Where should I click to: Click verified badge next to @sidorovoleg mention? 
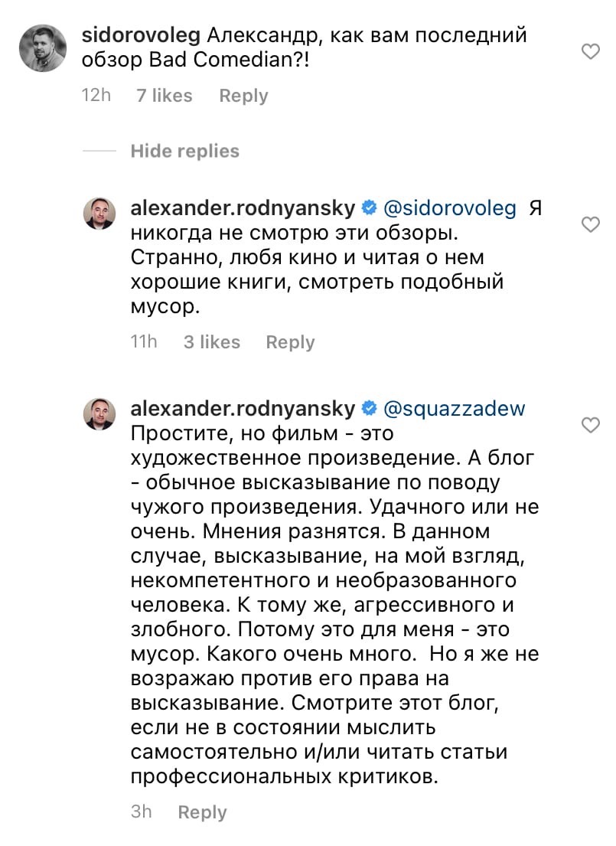tap(369, 208)
